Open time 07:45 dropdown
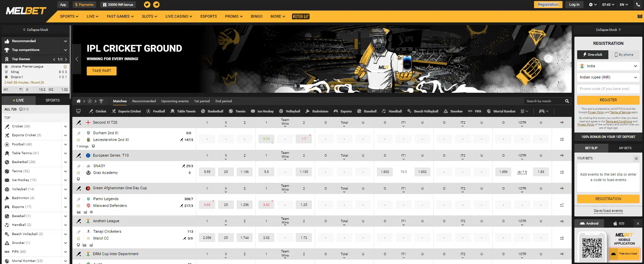The width and height of the screenshot is (644, 264). point(608,4)
